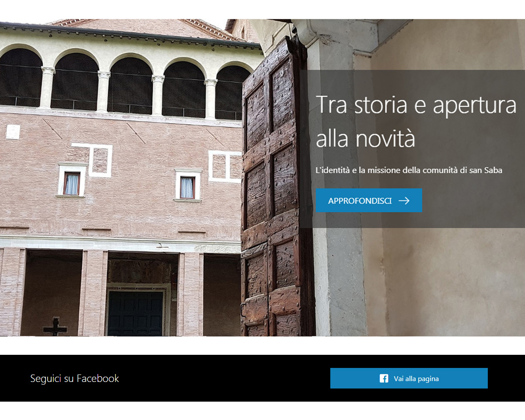The width and height of the screenshot is (525, 420).
Task: Click the left small window with red shutters
Action: (71, 183)
